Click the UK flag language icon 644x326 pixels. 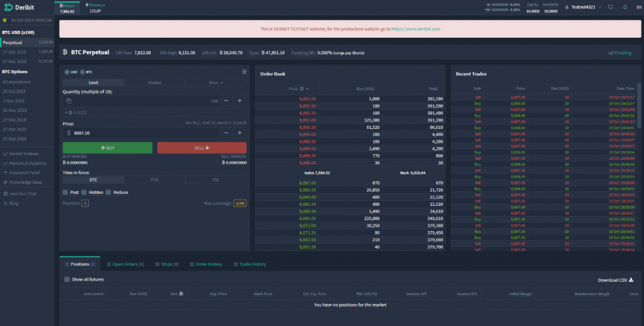pos(639,7)
